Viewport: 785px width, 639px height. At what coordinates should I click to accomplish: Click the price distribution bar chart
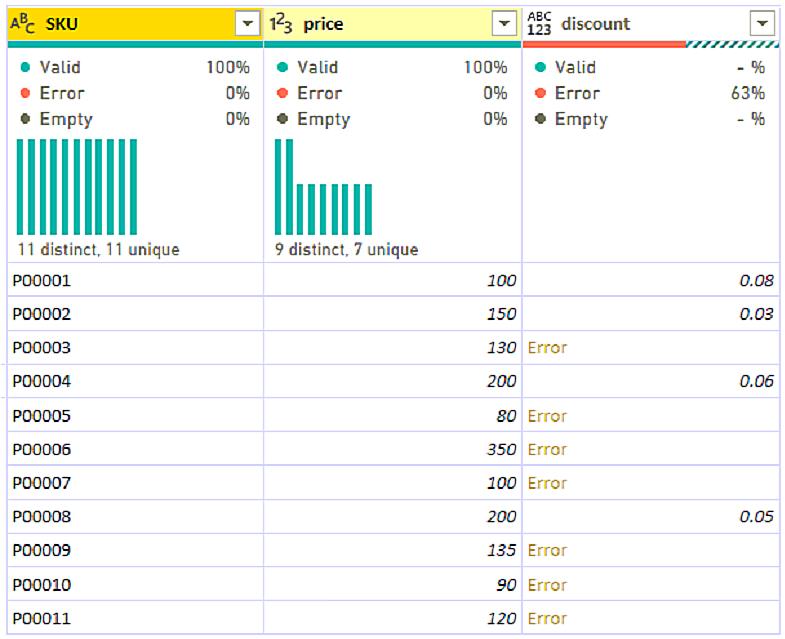(323, 187)
